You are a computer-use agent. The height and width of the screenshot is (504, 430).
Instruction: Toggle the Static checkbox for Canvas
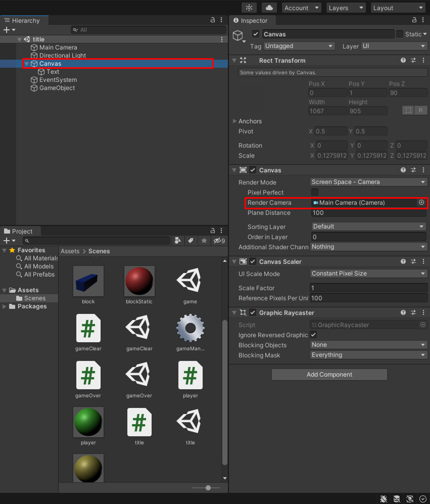tap(400, 34)
